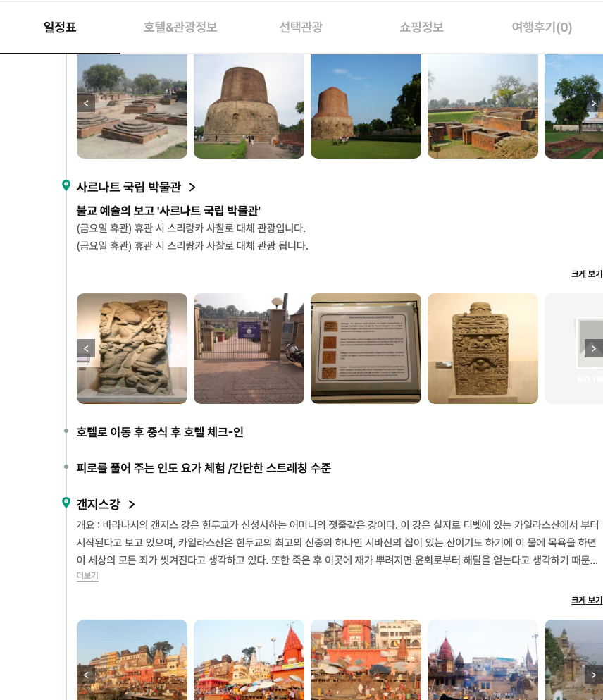Click left arrow on museum artifacts carousel
The image size is (603, 700).
[86, 348]
